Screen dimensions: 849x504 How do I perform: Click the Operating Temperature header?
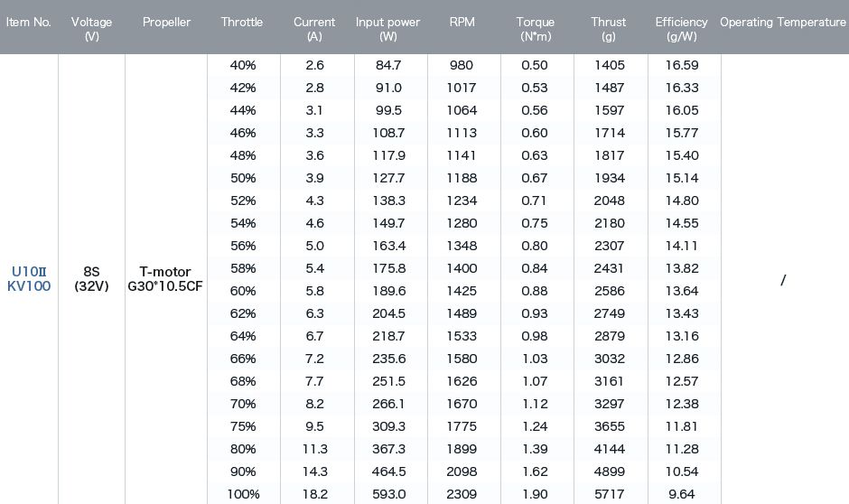pyautogui.click(x=782, y=23)
